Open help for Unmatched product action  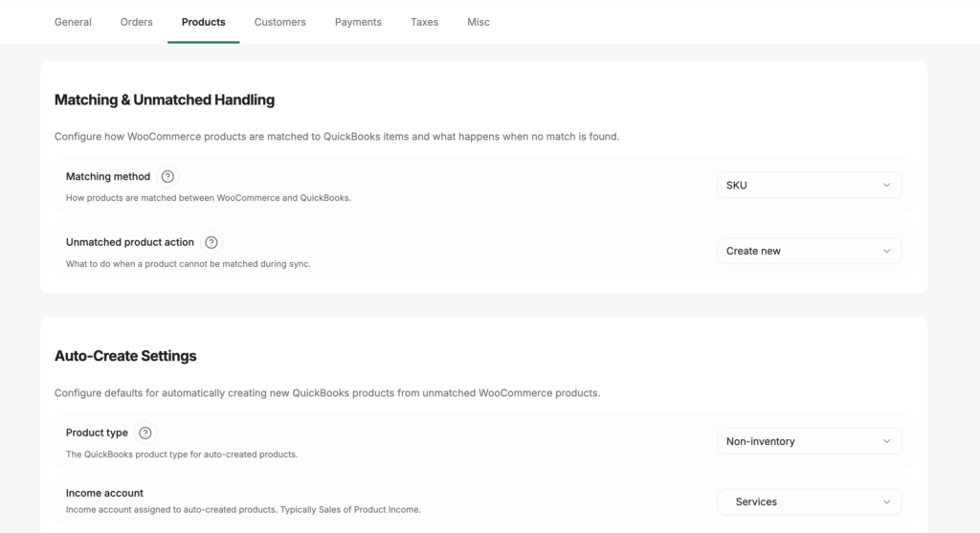pyautogui.click(x=212, y=242)
